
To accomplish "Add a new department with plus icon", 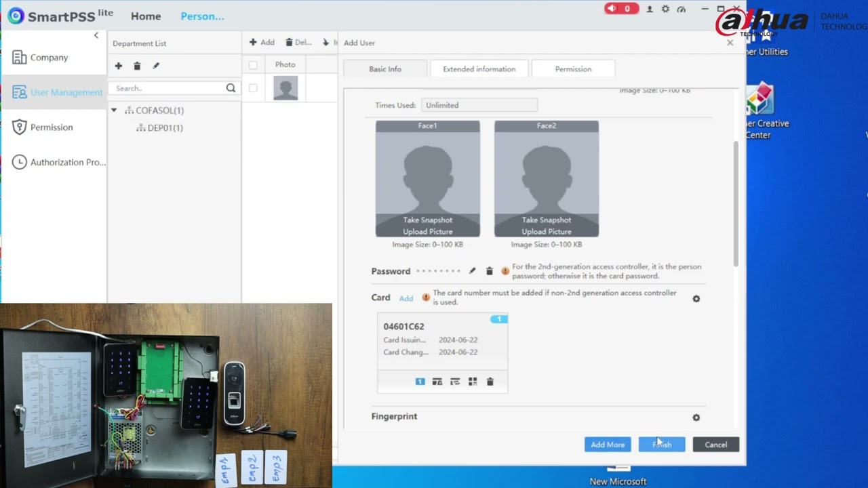I will (x=119, y=66).
